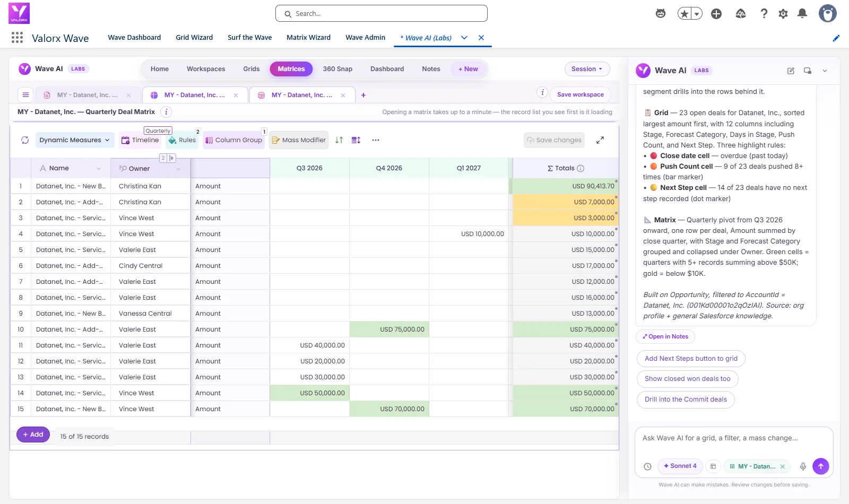Screen dimensions: 849x504
Task: Switch to the Workspaces tab
Action: pyautogui.click(x=206, y=69)
